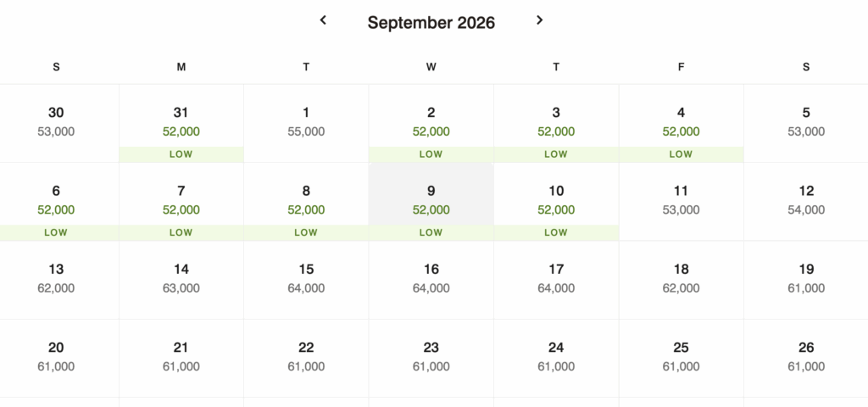The height and width of the screenshot is (407, 868).
Task: Advance to next month arrow
Action: coord(539,20)
